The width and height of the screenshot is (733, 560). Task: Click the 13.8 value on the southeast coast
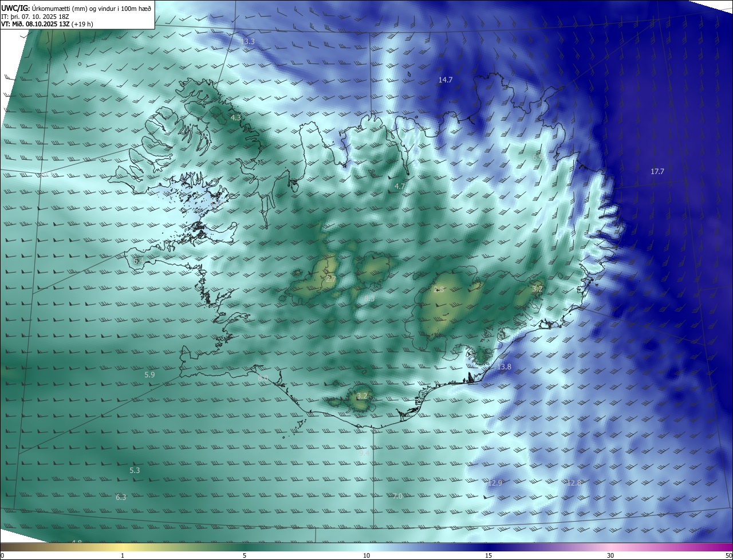click(x=504, y=366)
